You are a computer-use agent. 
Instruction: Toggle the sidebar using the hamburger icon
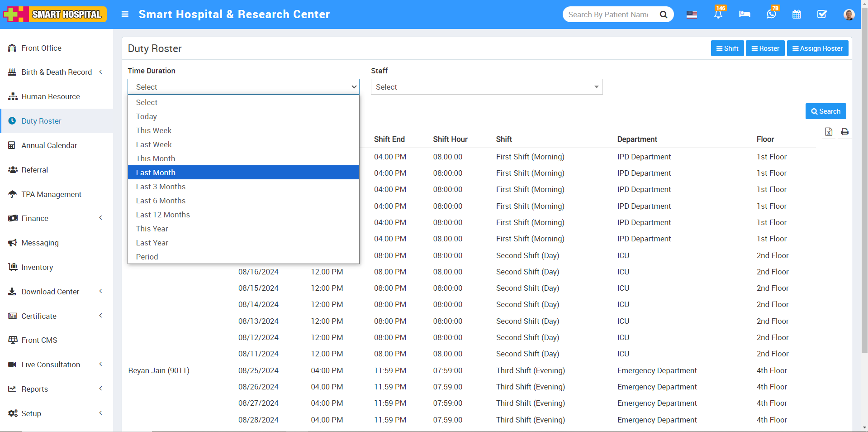pos(125,14)
